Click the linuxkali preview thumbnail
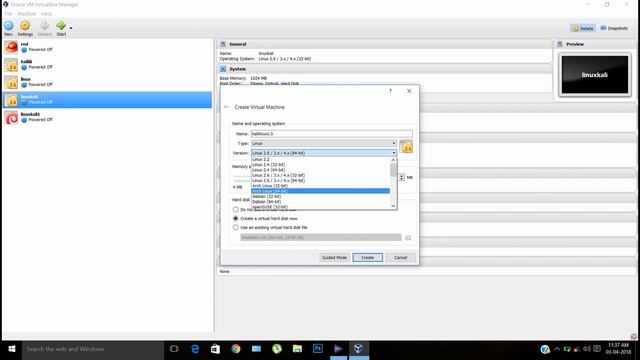 coord(595,75)
